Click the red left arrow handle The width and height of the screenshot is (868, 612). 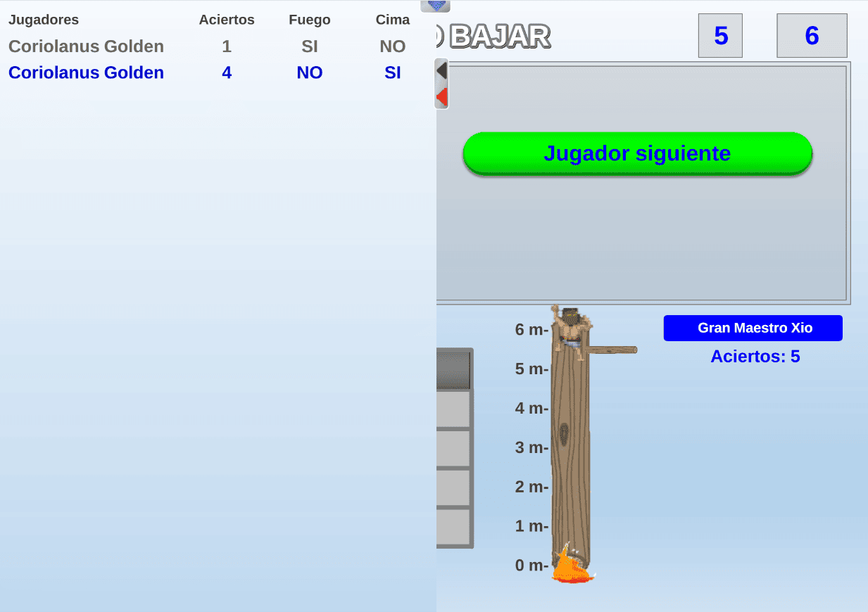point(442,96)
